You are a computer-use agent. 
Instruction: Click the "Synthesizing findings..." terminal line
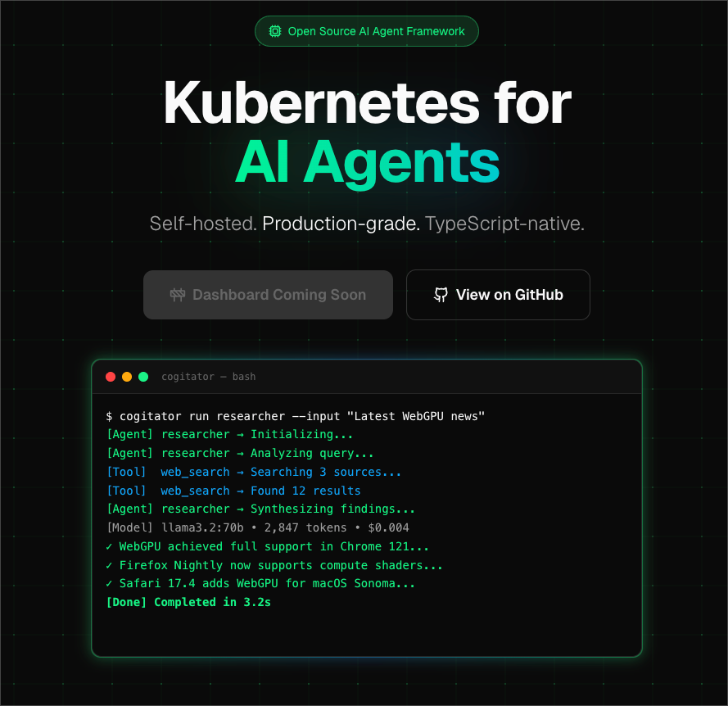260,509
